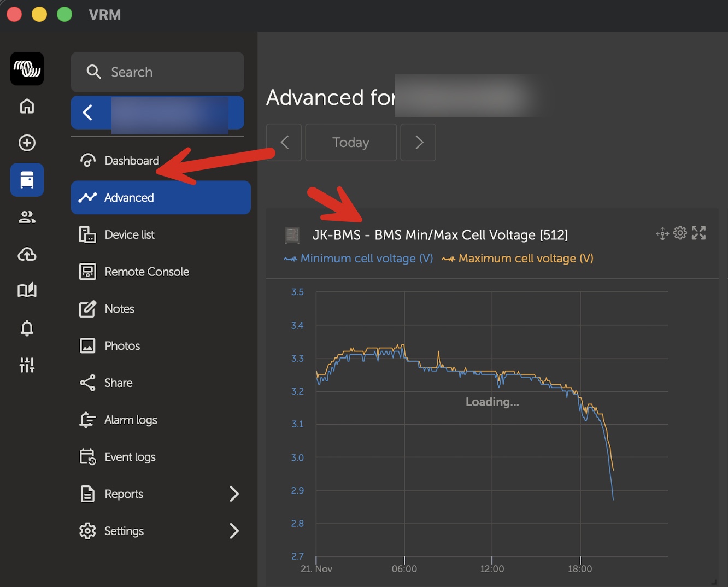Open the JK-BMS widget settings gear
Image resolution: width=728 pixels, height=587 pixels.
coord(680,233)
